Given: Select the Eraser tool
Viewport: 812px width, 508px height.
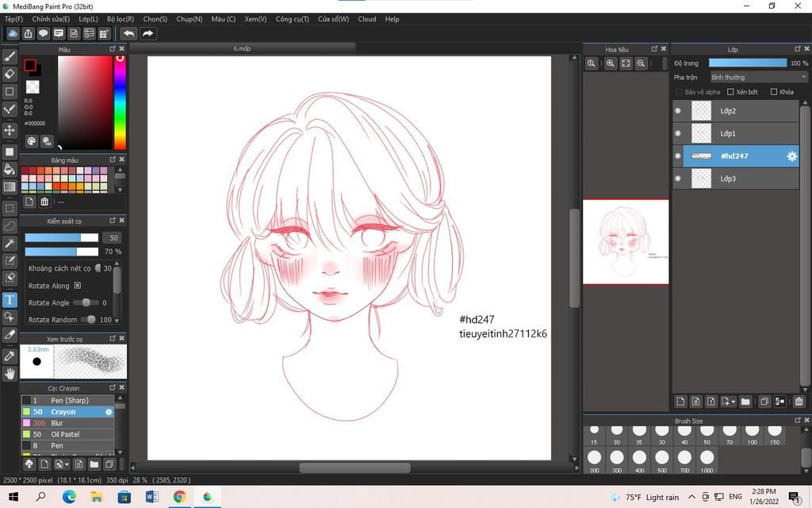Looking at the screenshot, I should coord(10,74).
